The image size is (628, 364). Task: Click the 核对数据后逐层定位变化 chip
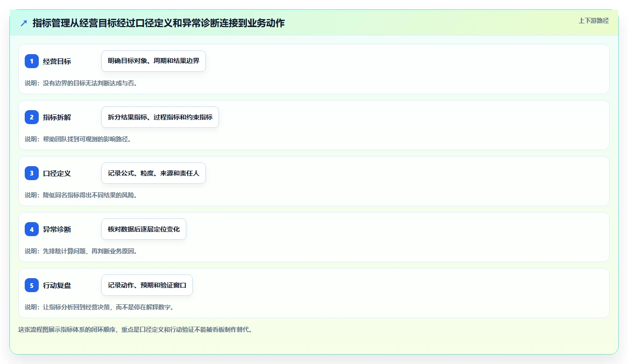pyautogui.click(x=144, y=229)
